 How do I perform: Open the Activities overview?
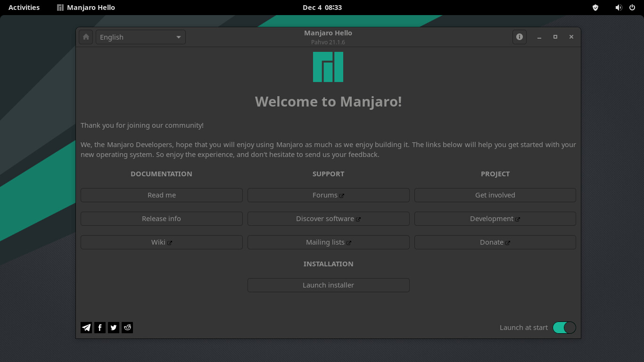(x=24, y=8)
